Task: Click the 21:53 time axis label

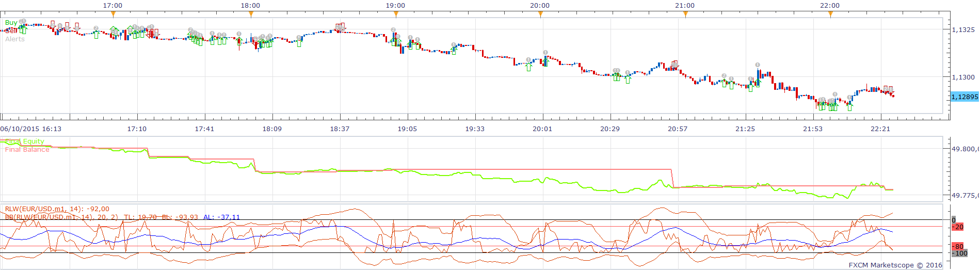Action: (813, 129)
